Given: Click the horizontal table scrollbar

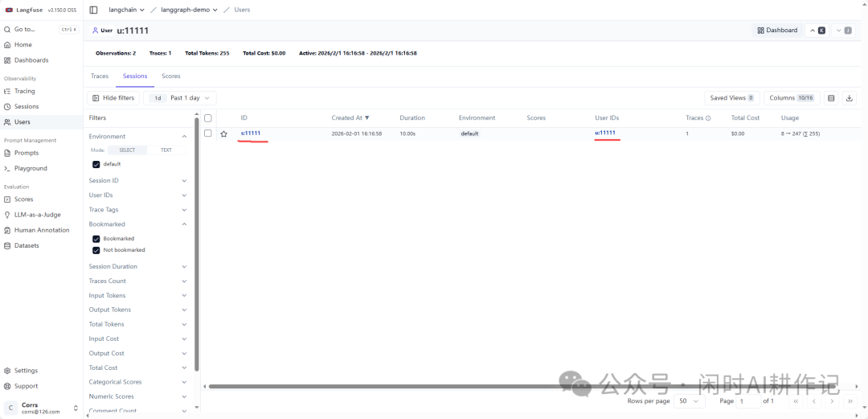Looking at the screenshot, I should [x=522, y=386].
